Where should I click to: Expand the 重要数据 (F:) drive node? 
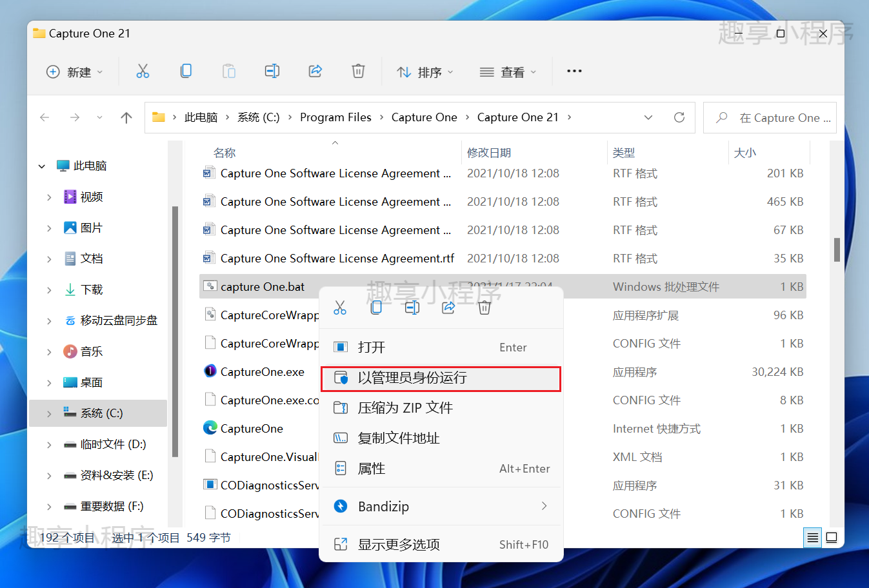pyautogui.click(x=50, y=507)
